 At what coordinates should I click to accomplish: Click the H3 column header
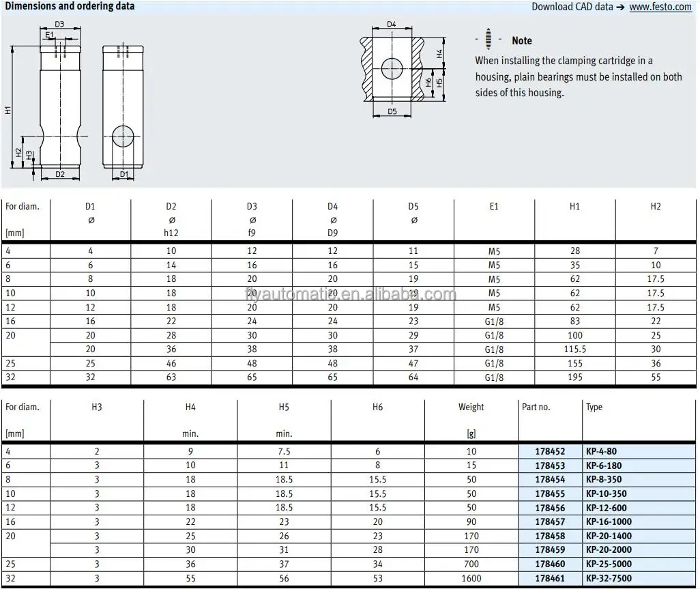pyautogui.click(x=96, y=407)
